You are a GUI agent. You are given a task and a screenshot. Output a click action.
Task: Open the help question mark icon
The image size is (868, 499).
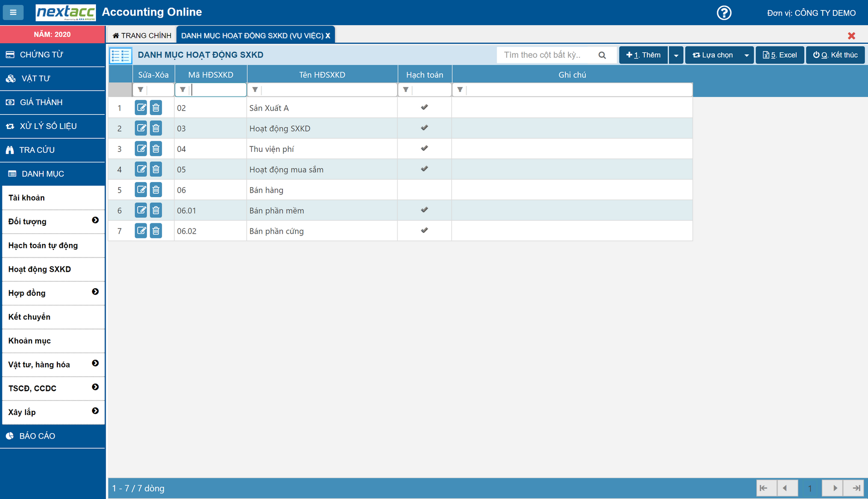pos(724,13)
